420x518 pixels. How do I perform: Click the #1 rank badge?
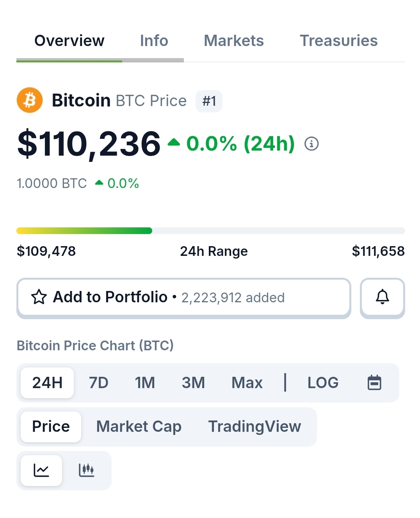pyautogui.click(x=209, y=101)
